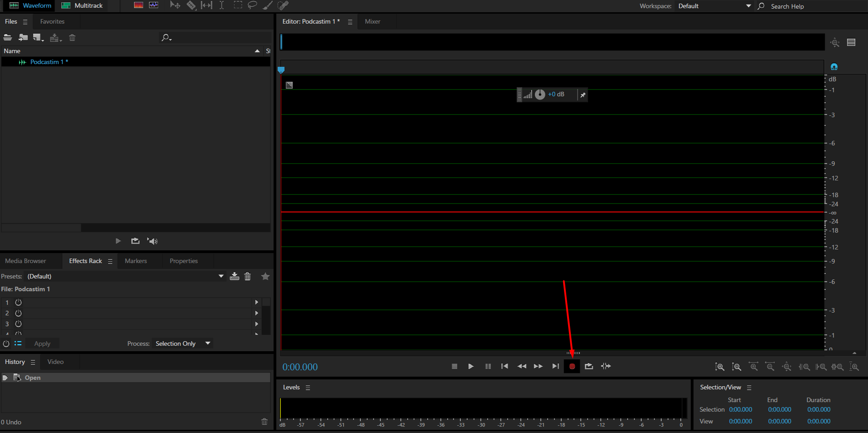
Task: Open the Effects Rack panel menu
Action: [110, 261]
